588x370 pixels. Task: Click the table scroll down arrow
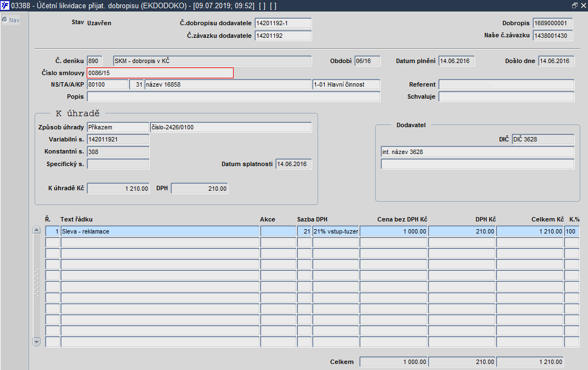36,341
